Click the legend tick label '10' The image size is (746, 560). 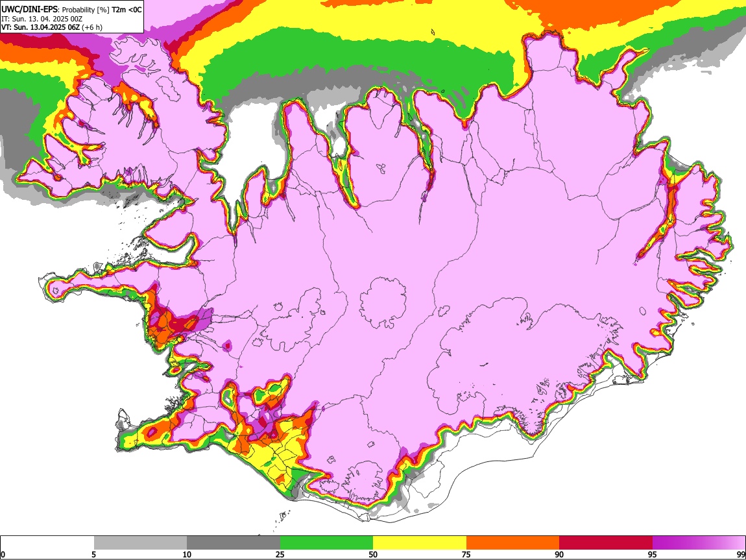187,555
